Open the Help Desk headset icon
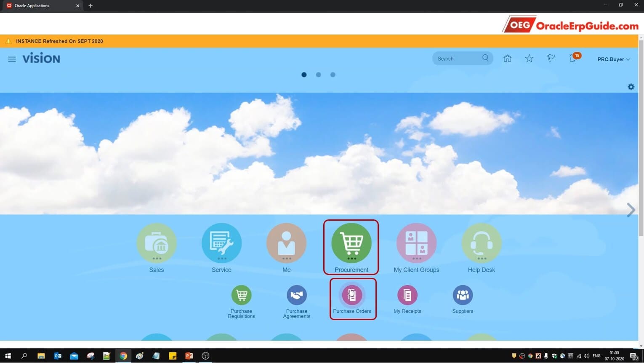This screenshot has width=644, height=363. [x=482, y=243]
